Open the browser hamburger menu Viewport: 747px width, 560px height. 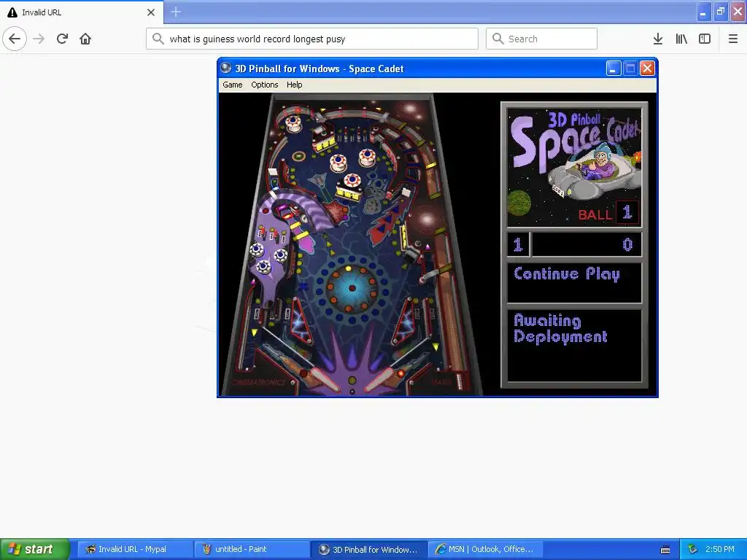coord(733,39)
